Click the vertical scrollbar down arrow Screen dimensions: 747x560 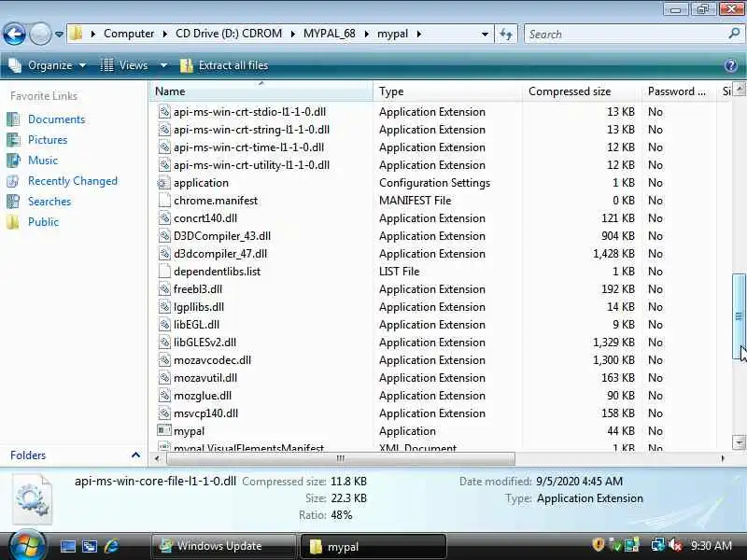tap(739, 442)
